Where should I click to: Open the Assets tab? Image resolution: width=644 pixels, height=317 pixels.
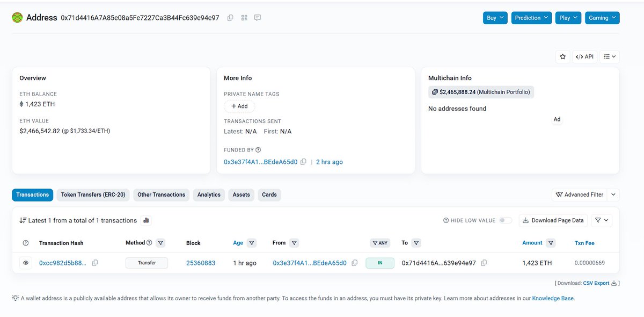coord(241,194)
